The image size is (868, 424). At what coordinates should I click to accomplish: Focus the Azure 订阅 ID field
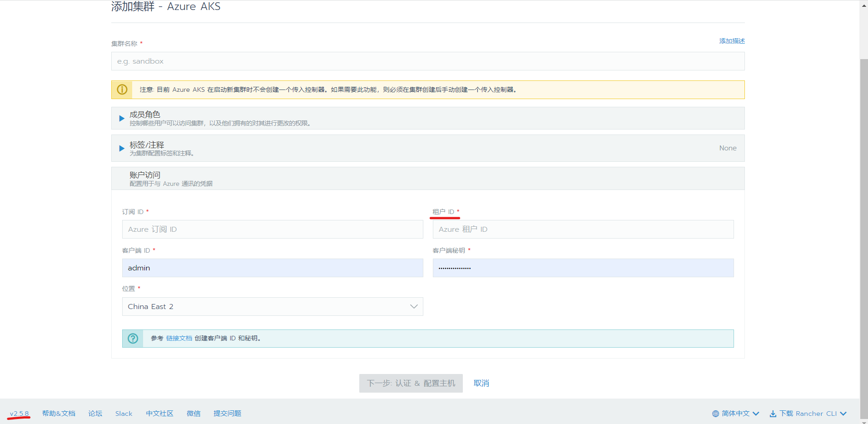click(x=273, y=229)
